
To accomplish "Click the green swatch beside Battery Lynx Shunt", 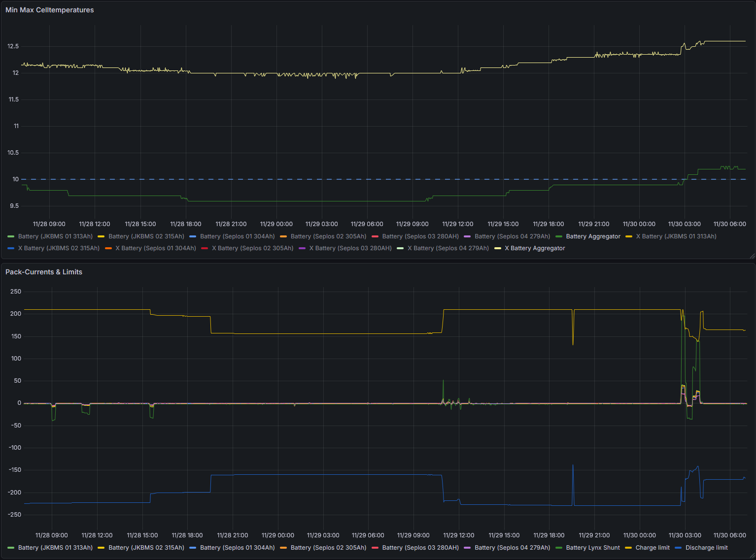I will 559,548.
